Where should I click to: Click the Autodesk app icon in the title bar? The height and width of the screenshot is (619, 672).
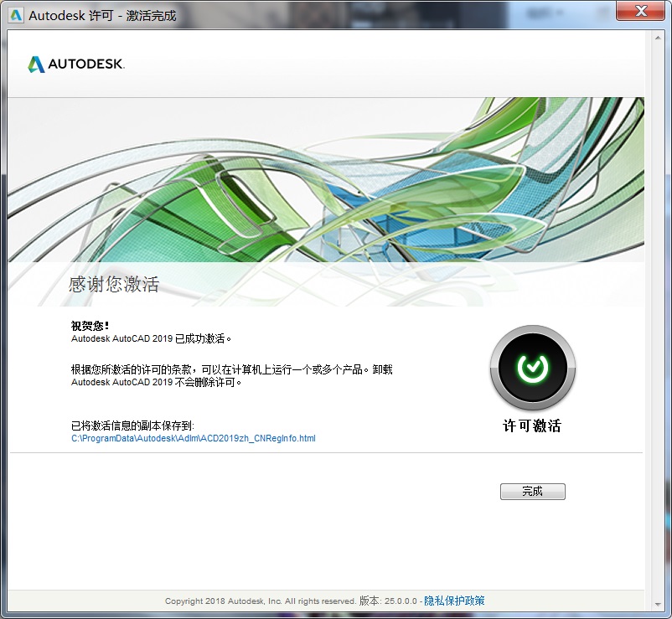tap(16, 15)
